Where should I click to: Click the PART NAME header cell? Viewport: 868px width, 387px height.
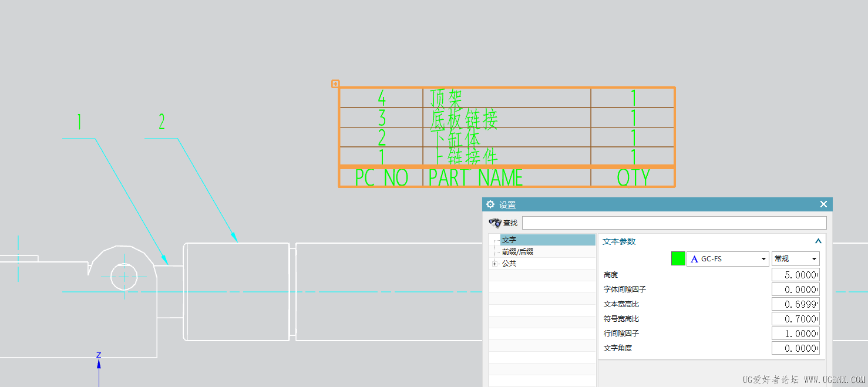507,177
